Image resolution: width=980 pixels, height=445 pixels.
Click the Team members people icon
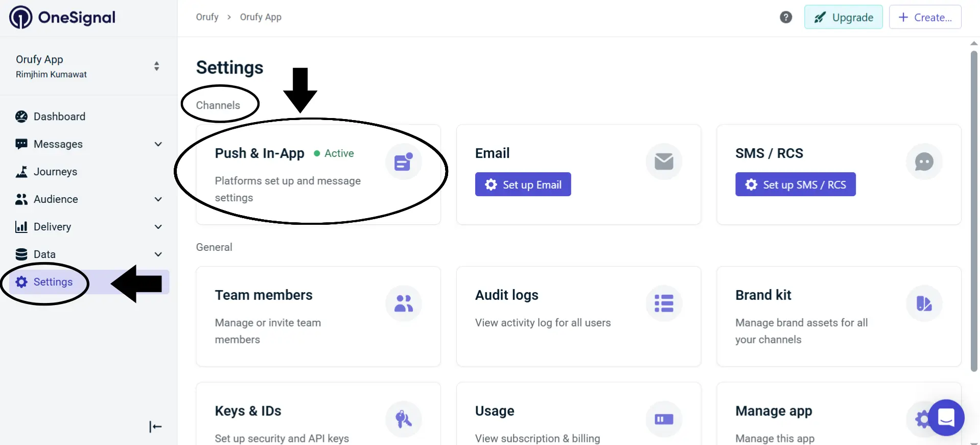404,303
